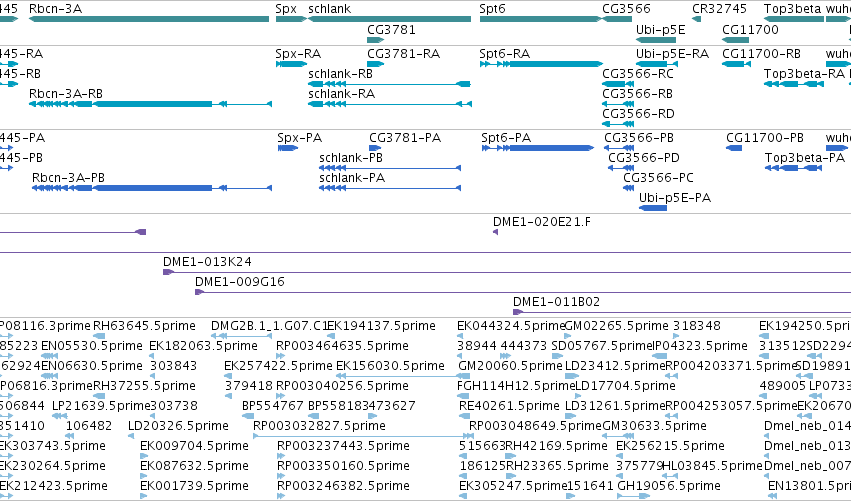Select the Top3beta-PA protein label

(x=805, y=158)
